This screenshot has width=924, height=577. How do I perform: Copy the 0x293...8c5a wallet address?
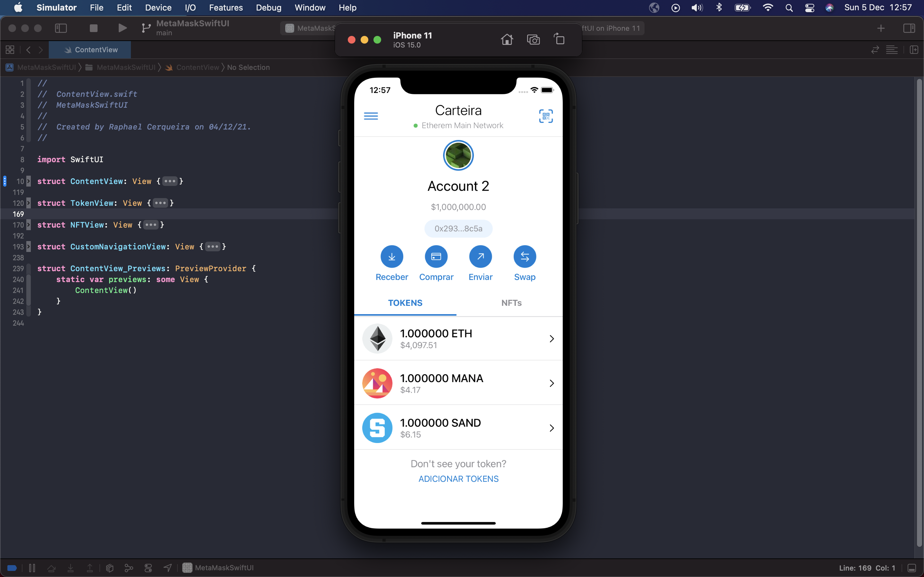(x=458, y=228)
